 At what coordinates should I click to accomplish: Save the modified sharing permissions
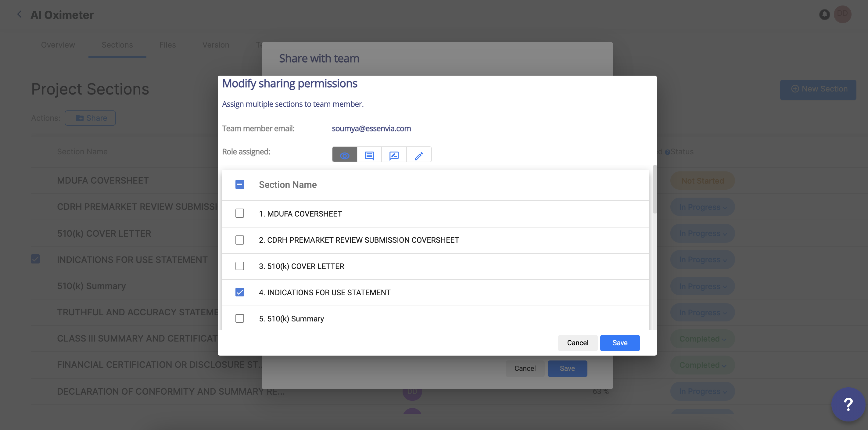pyautogui.click(x=620, y=343)
